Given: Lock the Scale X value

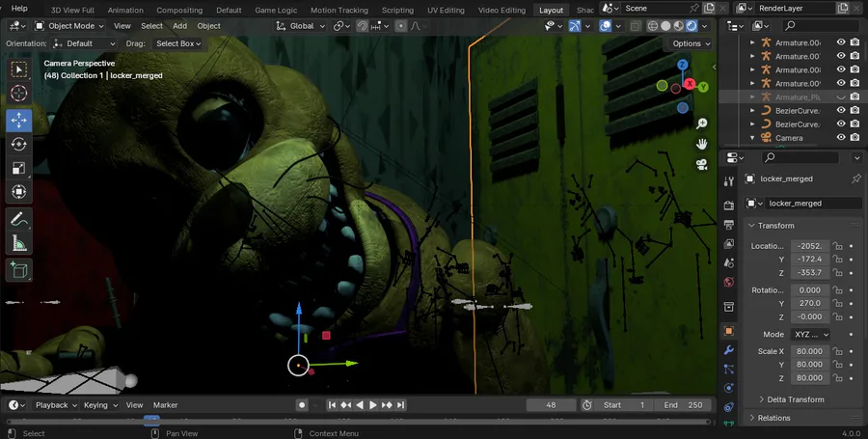Looking at the screenshot, I should (838, 351).
